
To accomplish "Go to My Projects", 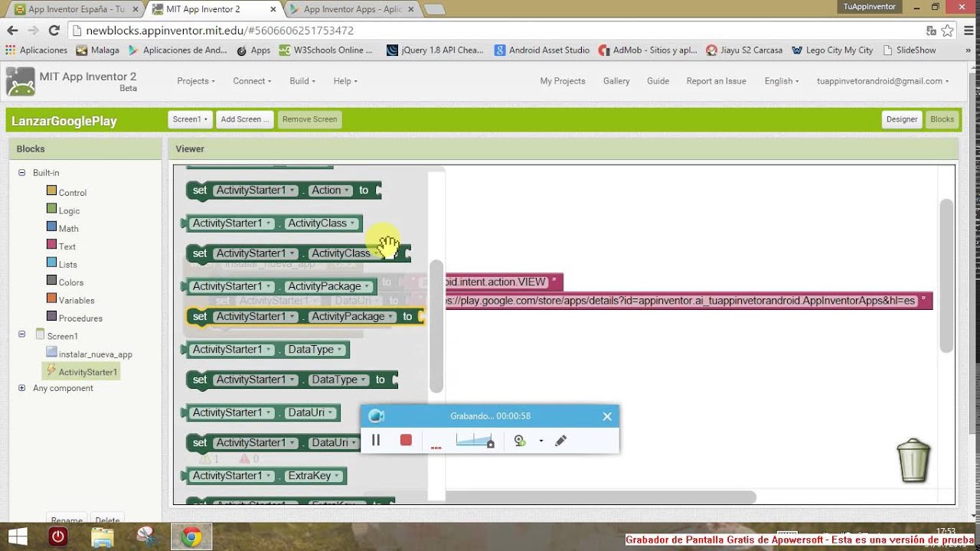I will (563, 80).
